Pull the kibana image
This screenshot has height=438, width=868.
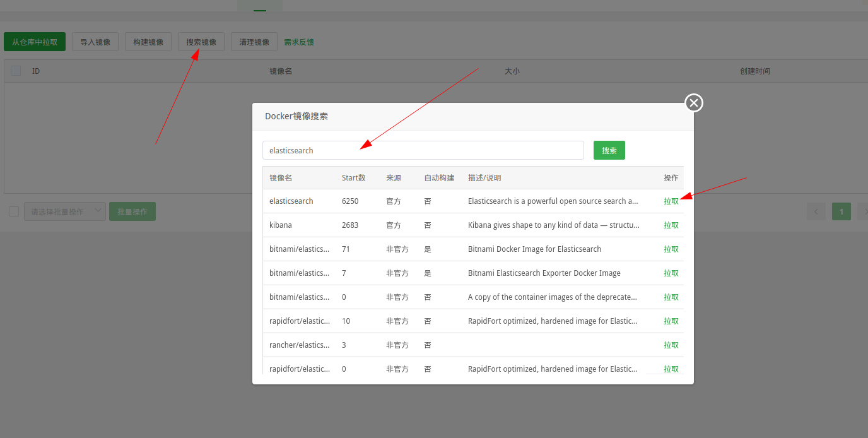[671, 225]
